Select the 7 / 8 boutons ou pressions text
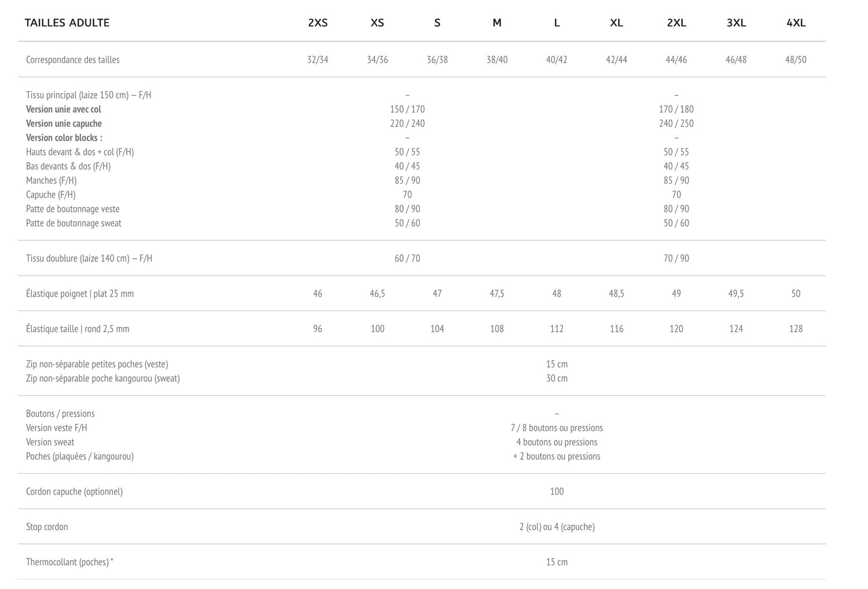The height and width of the screenshot is (589, 868). pos(556,428)
